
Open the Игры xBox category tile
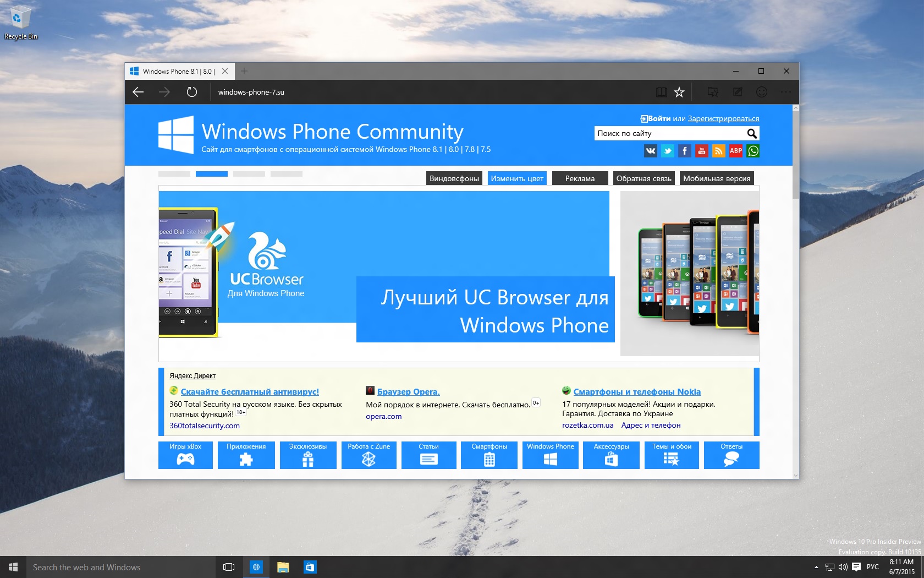coord(185,455)
